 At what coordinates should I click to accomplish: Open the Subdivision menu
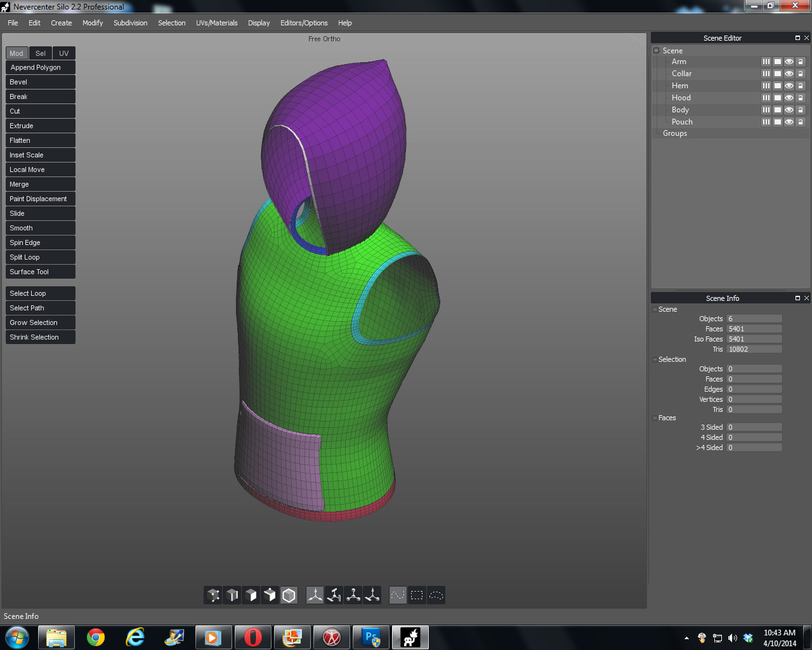pos(130,23)
